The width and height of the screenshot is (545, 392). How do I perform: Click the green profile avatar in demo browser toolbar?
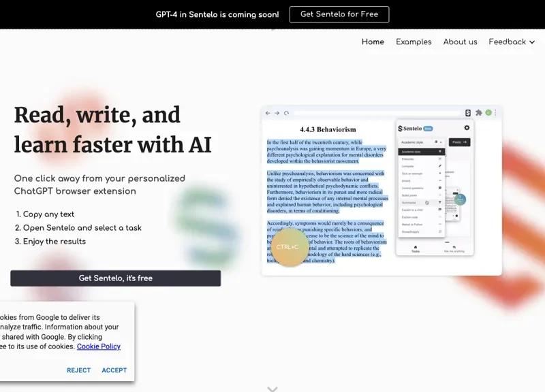point(488,113)
